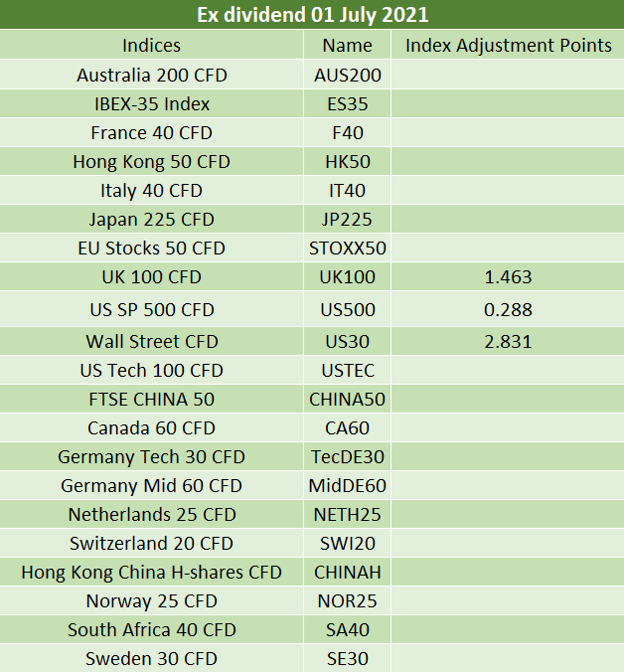Select the UK100 adjustment value 1.463
The height and width of the screenshot is (672, 624).
(x=508, y=276)
